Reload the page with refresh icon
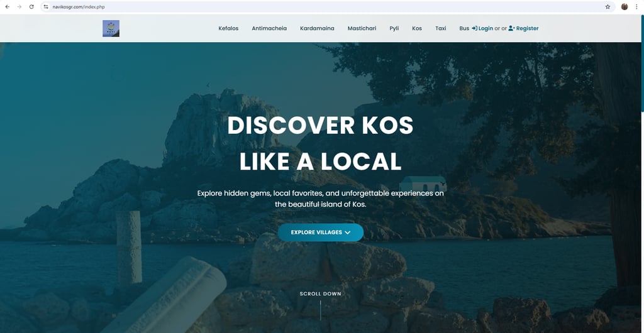 click(31, 6)
